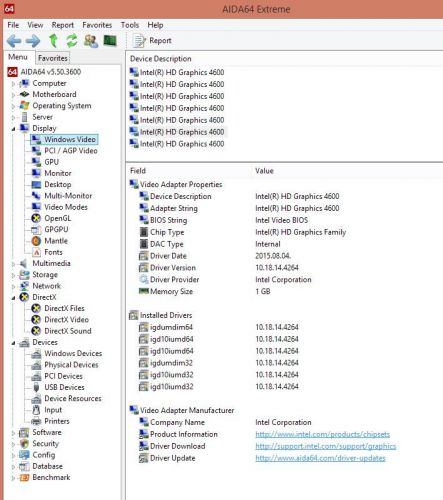443x500 pixels.
Task: Expand the Computer tree node
Action: [13, 84]
